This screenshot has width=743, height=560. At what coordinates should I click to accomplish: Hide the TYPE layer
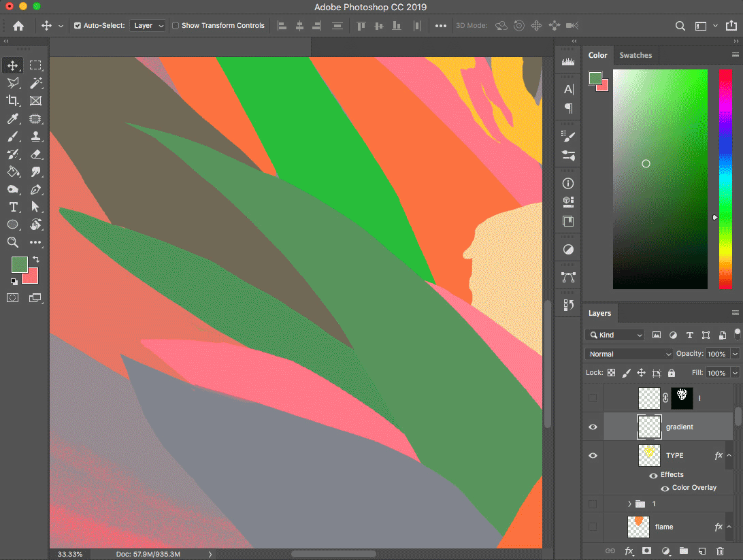[593, 455]
